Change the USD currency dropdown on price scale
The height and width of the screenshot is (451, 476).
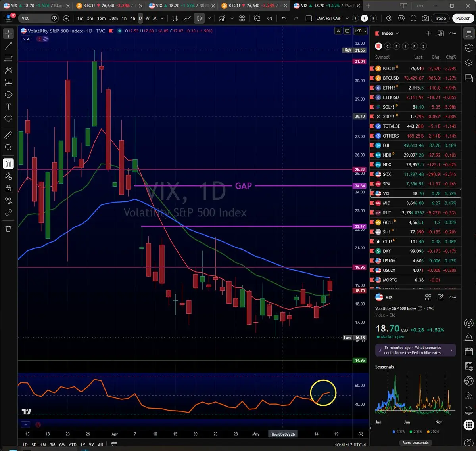[x=360, y=31]
